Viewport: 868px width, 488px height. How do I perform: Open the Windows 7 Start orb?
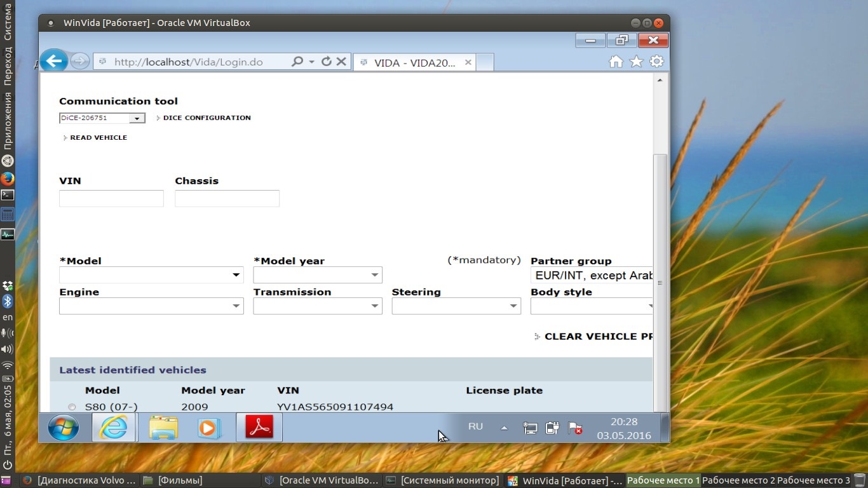click(x=64, y=428)
